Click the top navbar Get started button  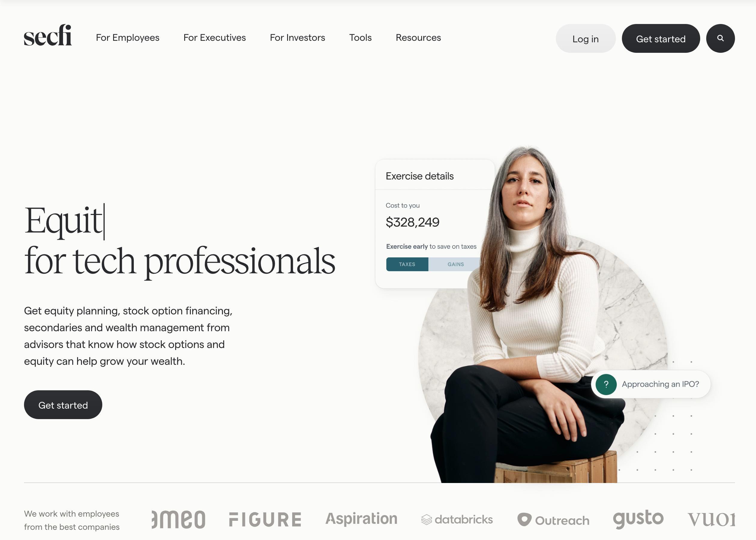point(661,38)
